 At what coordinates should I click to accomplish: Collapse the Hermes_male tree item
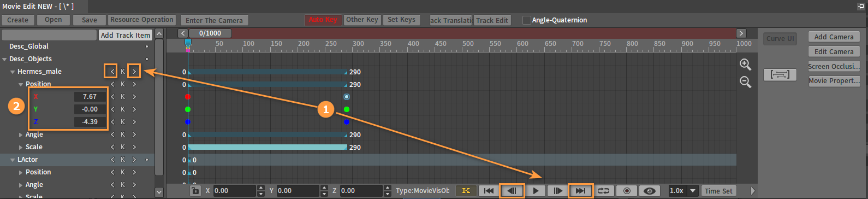coord(12,72)
